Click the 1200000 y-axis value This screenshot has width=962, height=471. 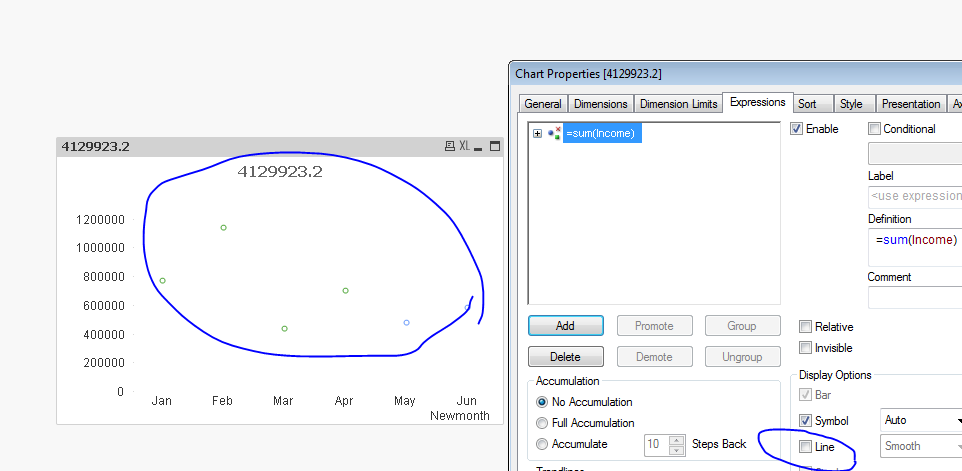click(100, 219)
